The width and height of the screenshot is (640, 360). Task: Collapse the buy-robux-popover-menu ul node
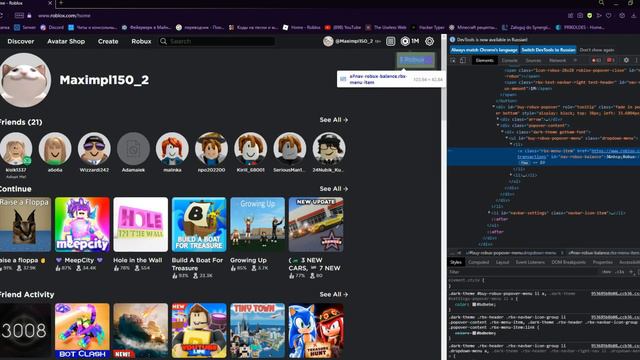point(507,138)
